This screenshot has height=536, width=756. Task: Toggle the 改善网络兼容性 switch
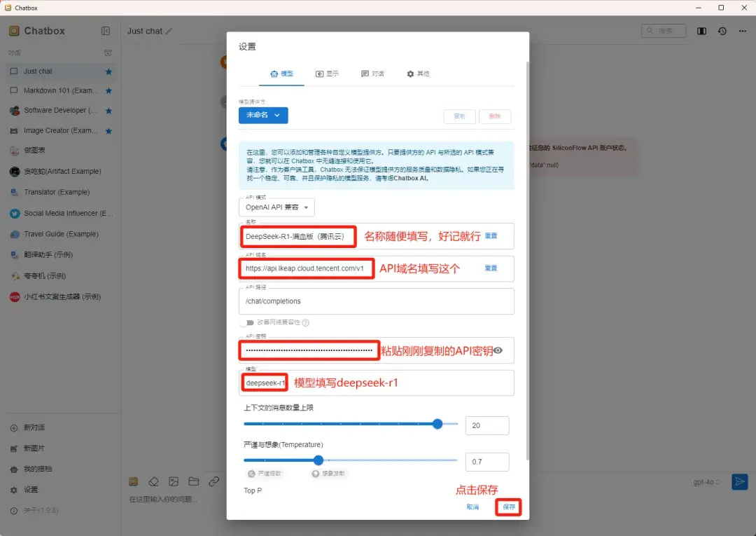[x=247, y=322]
